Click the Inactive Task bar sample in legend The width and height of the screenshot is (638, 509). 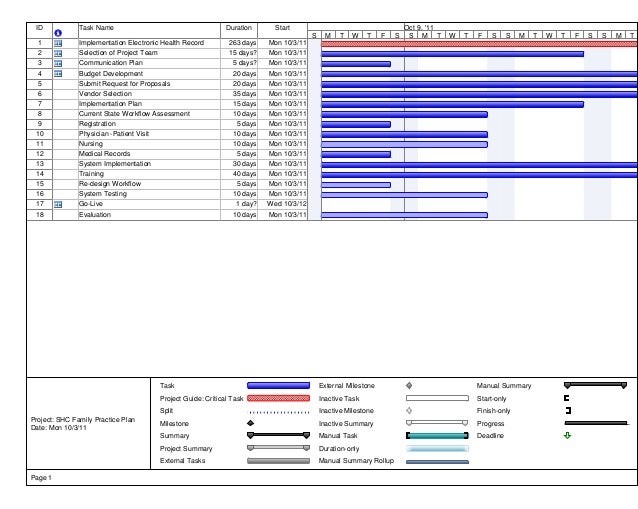[x=437, y=398]
